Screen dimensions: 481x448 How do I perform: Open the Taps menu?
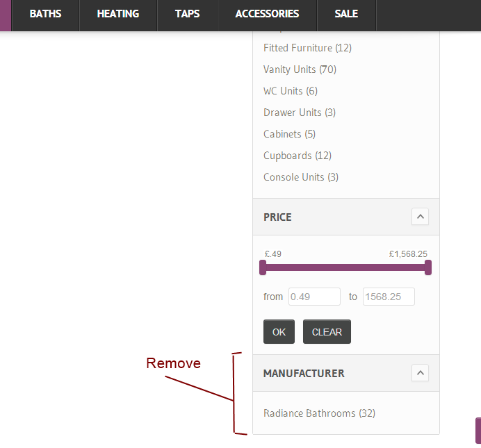point(188,14)
